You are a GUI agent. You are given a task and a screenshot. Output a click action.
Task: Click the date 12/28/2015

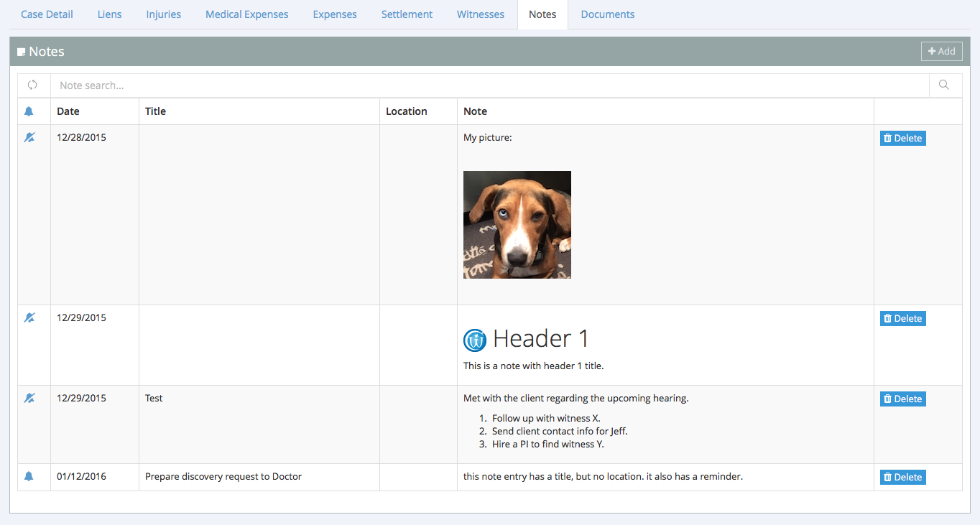point(81,137)
